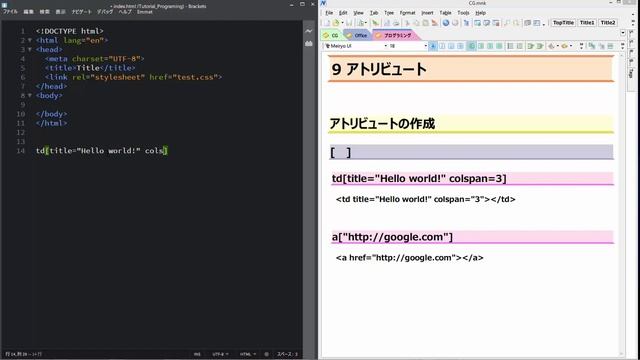
Task: Open the UTF-8 encoding dropdown in status bar
Action: point(220,354)
